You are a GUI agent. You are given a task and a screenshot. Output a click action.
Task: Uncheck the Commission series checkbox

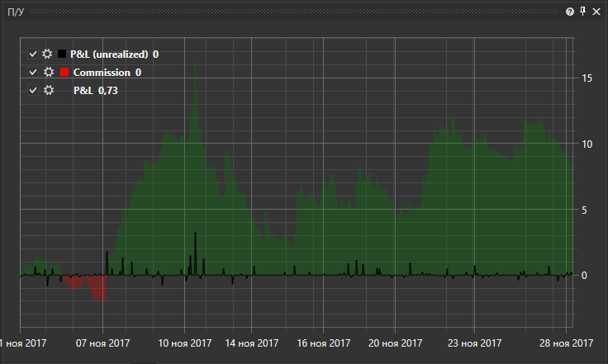click(33, 72)
